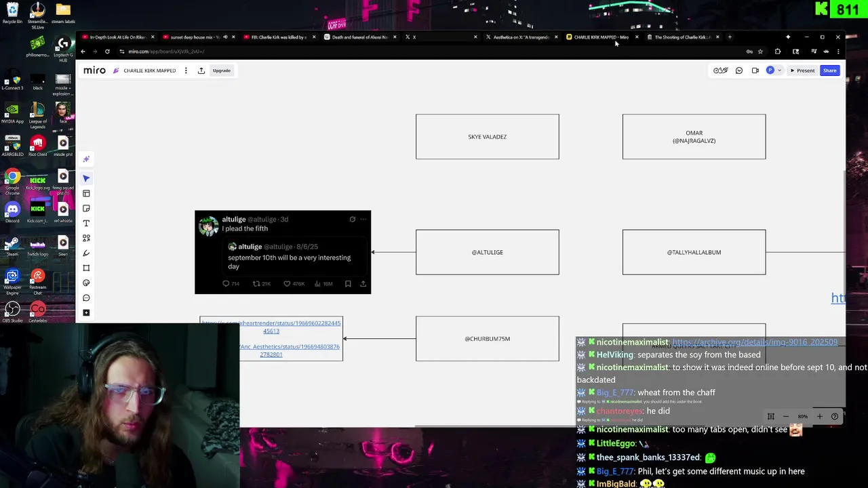The height and width of the screenshot is (488, 868).
Task: Launch OBS Studio from the desktop
Action: click(x=12, y=312)
